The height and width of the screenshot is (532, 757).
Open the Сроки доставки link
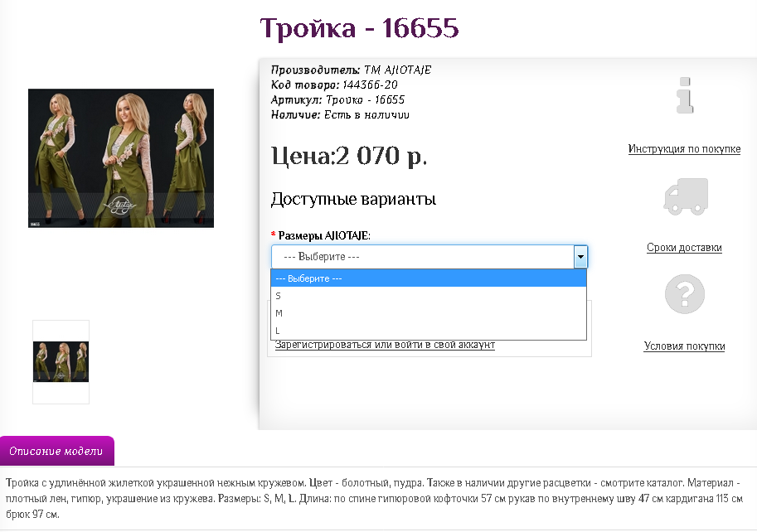pyautogui.click(x=684, y=248)
